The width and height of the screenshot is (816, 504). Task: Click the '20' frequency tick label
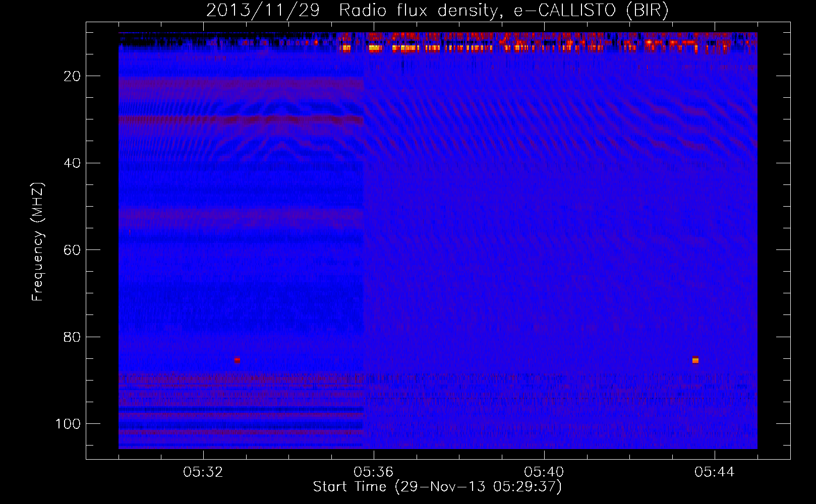click(x=73, y=76)
